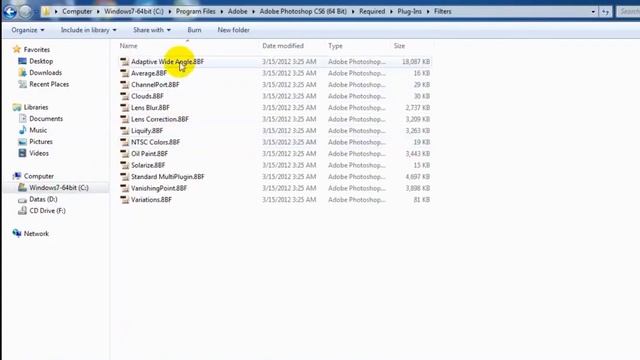Viewport: 640px width, 360px height.
Task: Expand the arrow after Adobe in the breadcrumb
Action: pos(253,11)
